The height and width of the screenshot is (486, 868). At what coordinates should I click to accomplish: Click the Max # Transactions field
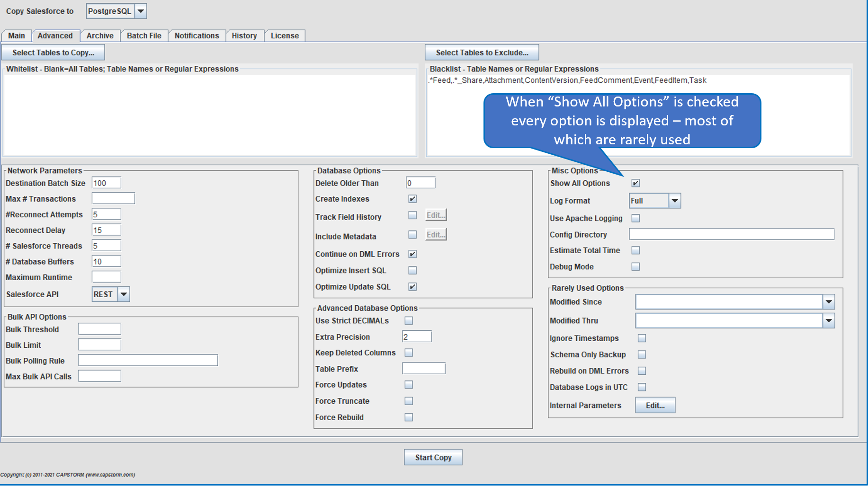pos(113,198)
